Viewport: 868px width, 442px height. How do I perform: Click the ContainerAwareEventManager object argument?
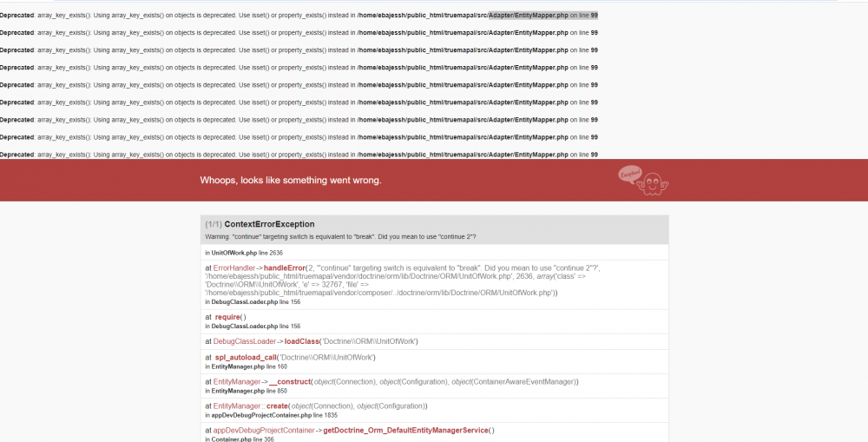coord(514,381)
